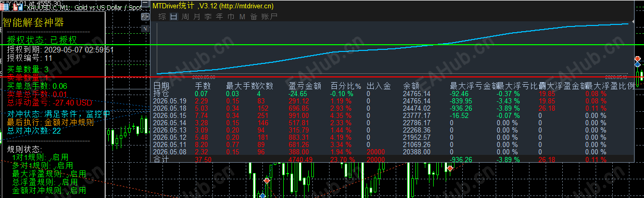644x198 pixels.
Task: Click the 金额对冲规则 启用 rule entry
Action: pyautogui.click(x=49, y=191)
